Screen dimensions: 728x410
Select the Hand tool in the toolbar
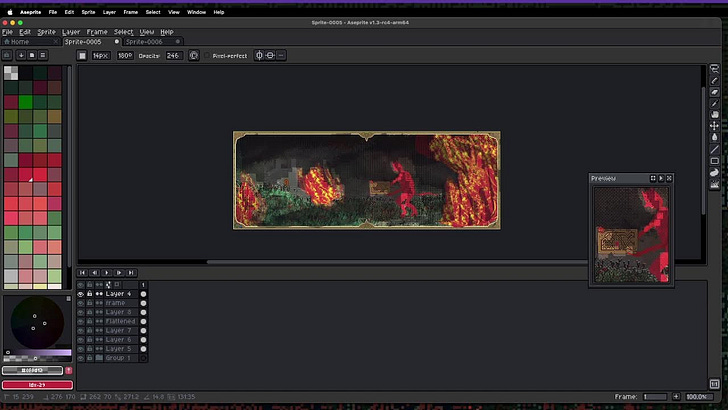point(715,115)
